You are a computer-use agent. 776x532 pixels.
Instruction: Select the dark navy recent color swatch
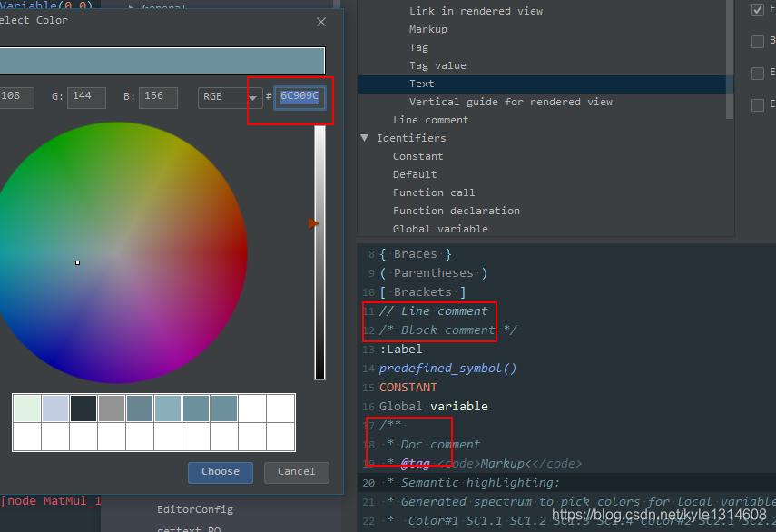83,409
